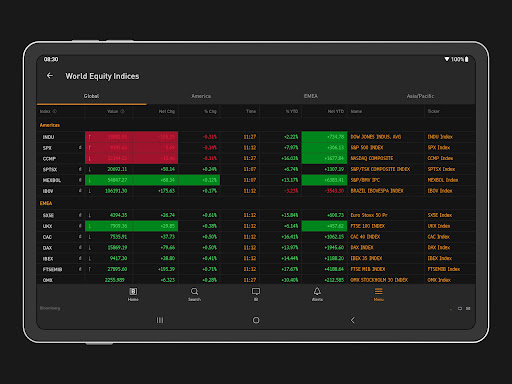Screen dimensions: 512x384
Task: Open Alerts bell in bottom bar
Action: point(317,294)
